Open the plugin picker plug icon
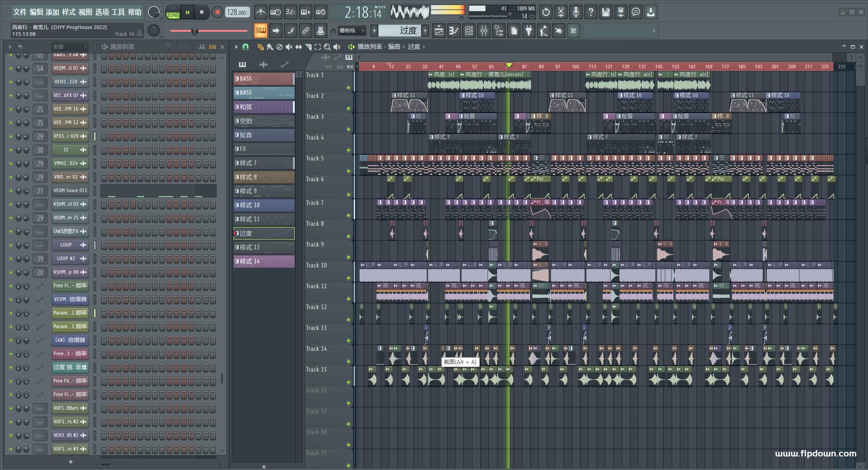The width and height of the screenshot is (868, 470). pos(529,31)
